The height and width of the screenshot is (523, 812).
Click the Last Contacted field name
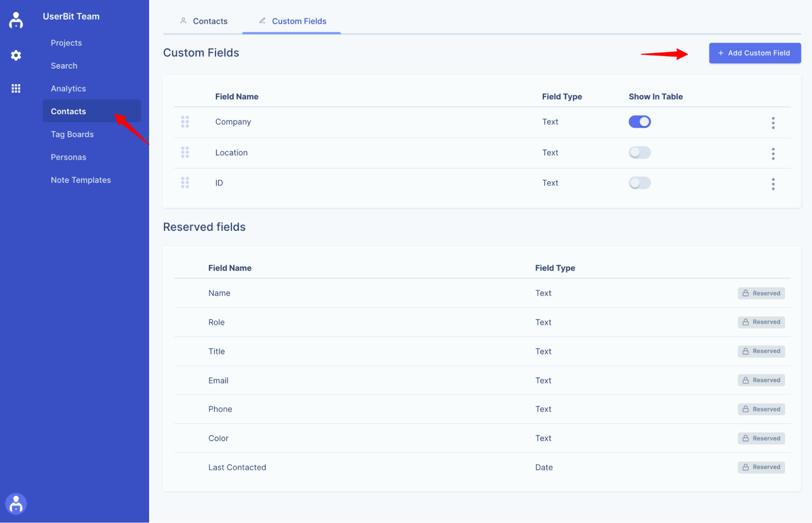[237, 467]
